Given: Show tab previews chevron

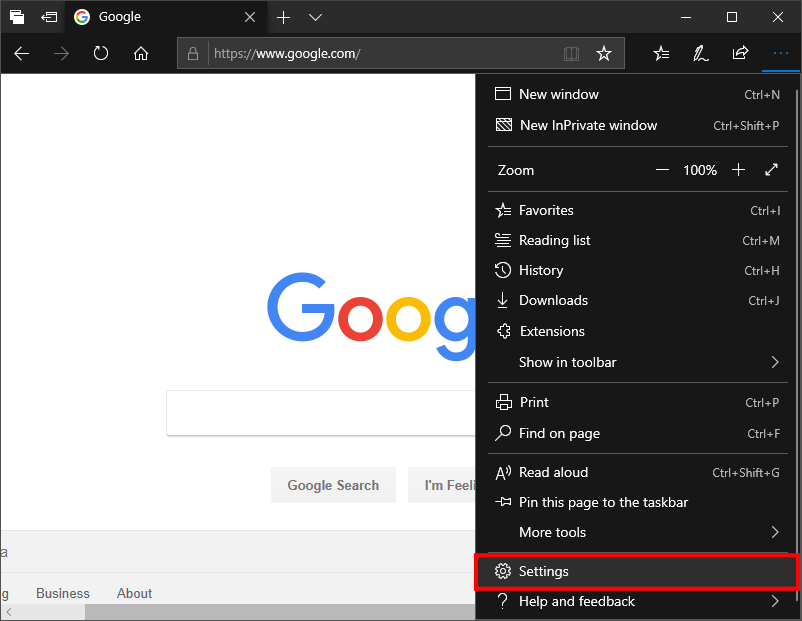Looking at the screenshot, I should click(316, 17).
